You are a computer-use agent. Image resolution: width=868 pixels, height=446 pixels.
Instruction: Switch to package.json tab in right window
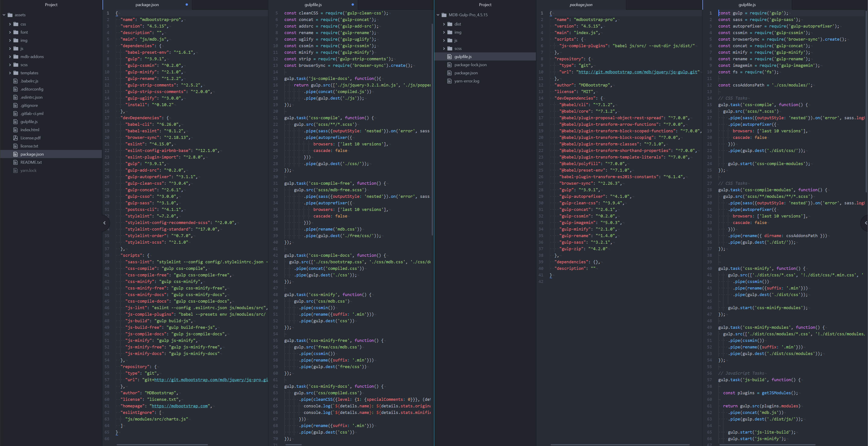[x=581, y=5]
